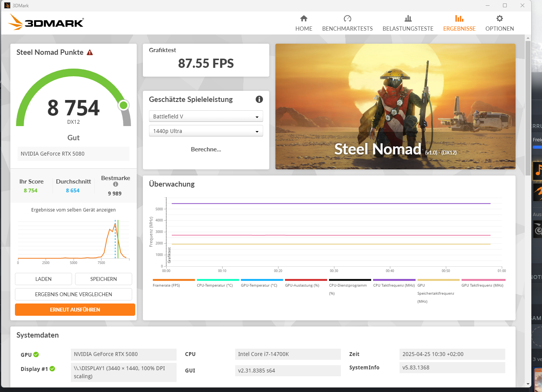Screen dimensions: 542x392
Task: Click NVIDIA GeForce RTX 5080 under score
Action: [x=74, y=154]
